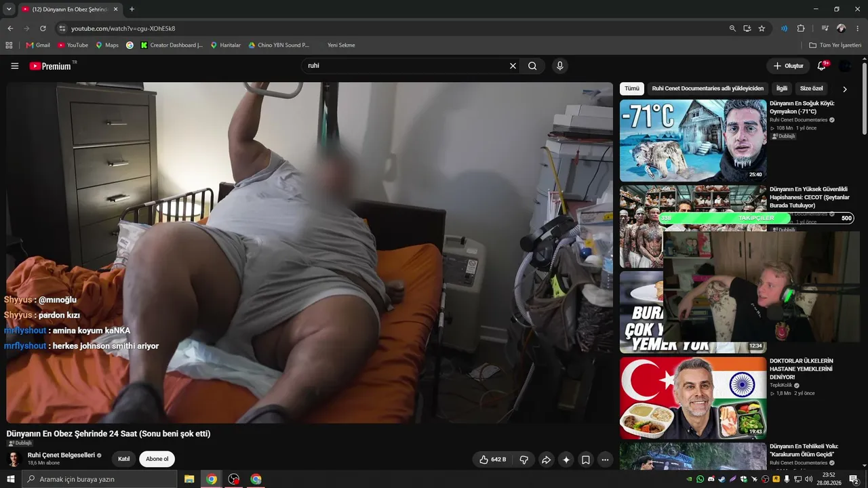Image resolution: width=868 pixels, height=488 pixels.
Task: Share the video
Action: pyautogui.click(x=546, y=460)
